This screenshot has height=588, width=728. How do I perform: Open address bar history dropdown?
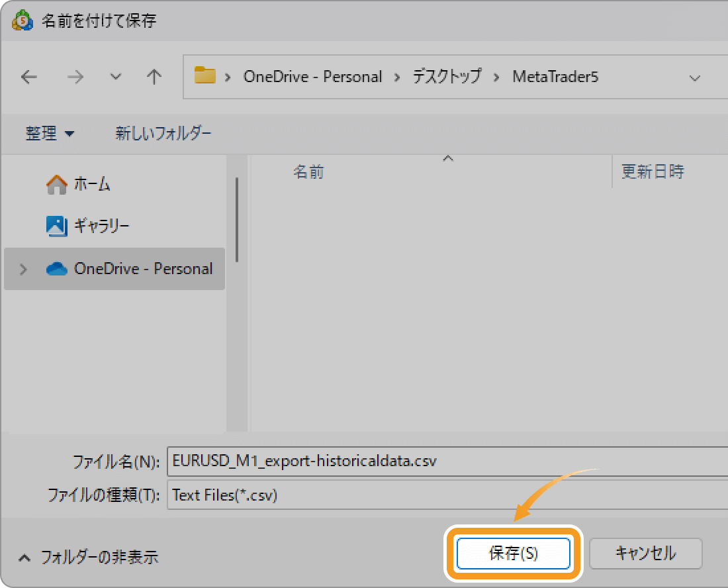pyautogui.click(x=694, y=78)
